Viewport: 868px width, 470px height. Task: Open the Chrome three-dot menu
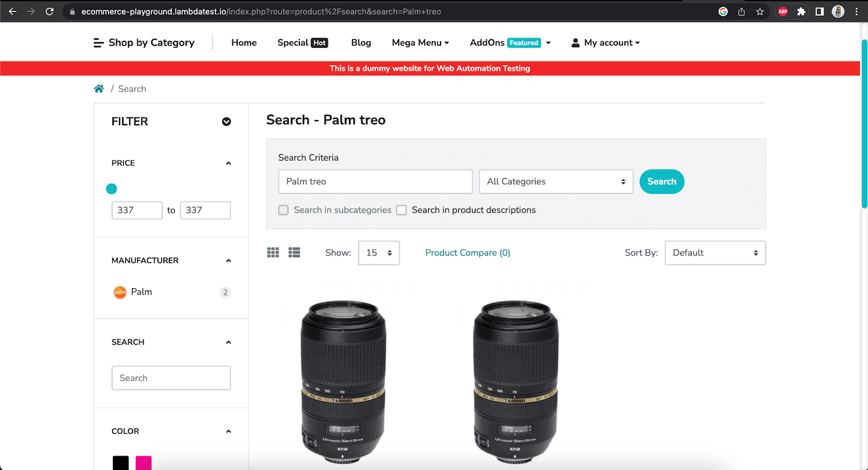pyautogui.click(x=857, y=11)
